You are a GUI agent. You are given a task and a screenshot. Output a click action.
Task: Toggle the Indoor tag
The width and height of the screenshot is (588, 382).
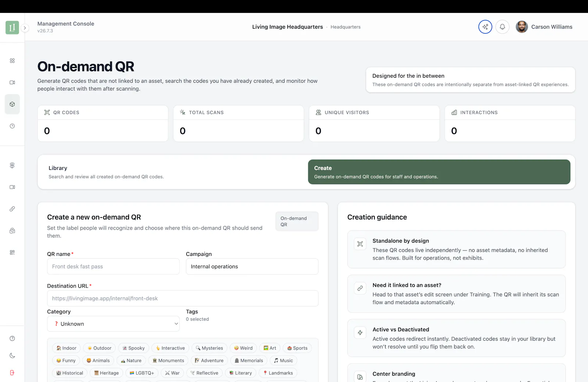tap(67, 348)
